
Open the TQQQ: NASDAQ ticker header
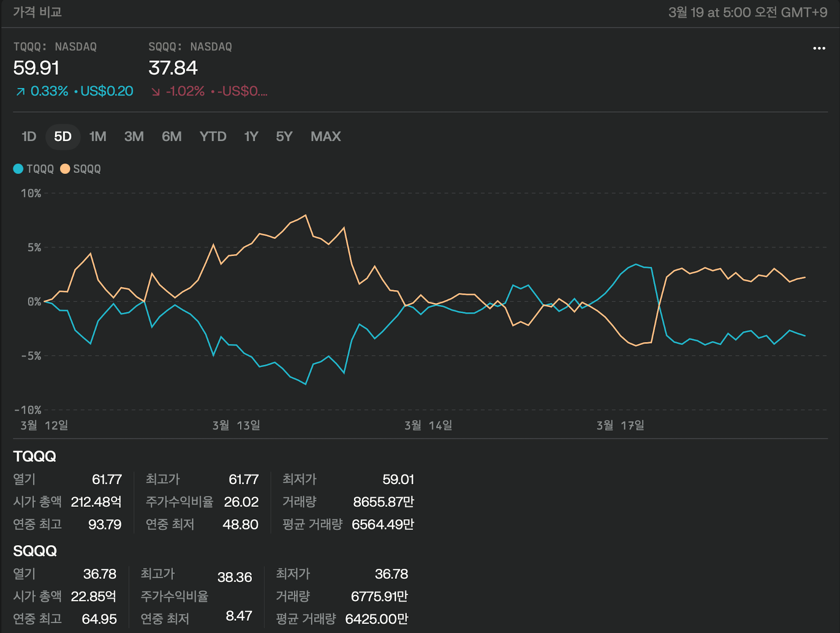(55, 47)
